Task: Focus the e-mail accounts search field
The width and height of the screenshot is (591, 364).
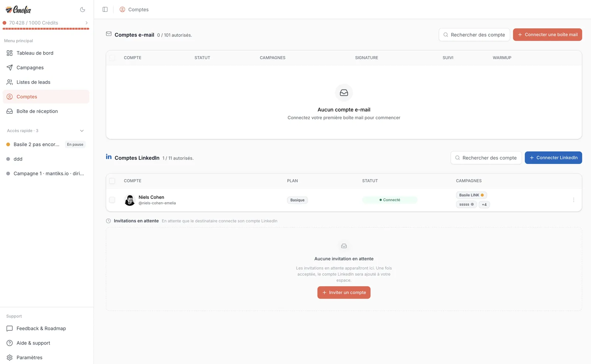Action: [x=474, y=35]
